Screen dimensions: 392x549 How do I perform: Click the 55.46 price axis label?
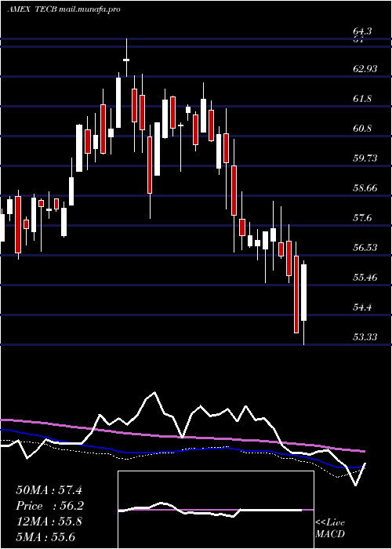point(365,278)
